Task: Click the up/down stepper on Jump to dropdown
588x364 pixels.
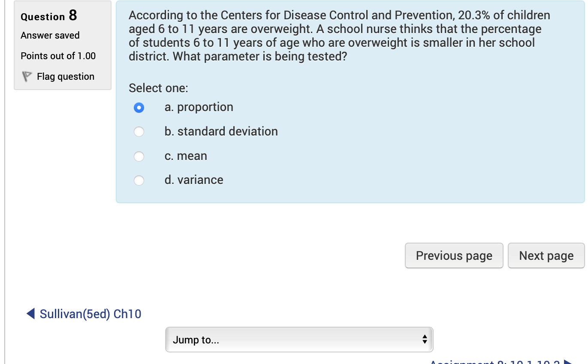Action: (425, 339)
